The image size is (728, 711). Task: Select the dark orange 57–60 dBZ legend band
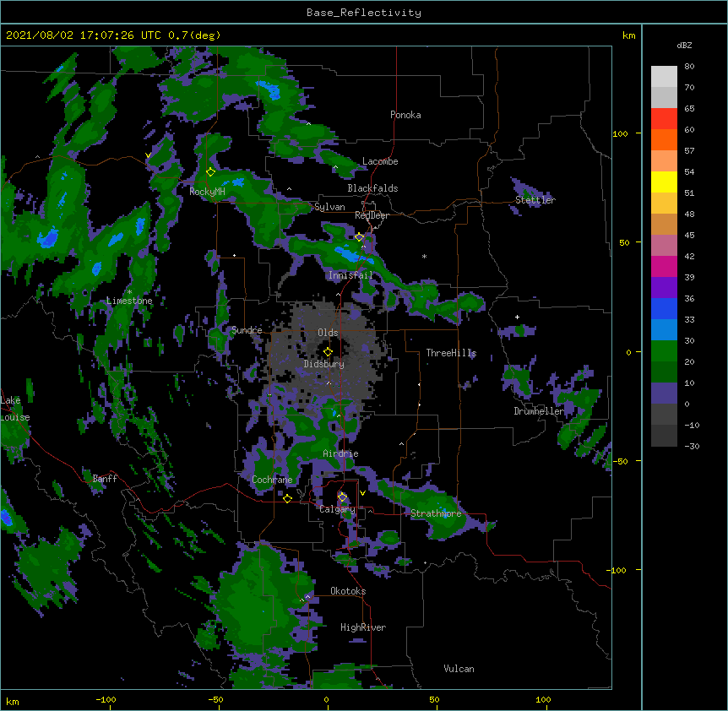click(664, 139)
